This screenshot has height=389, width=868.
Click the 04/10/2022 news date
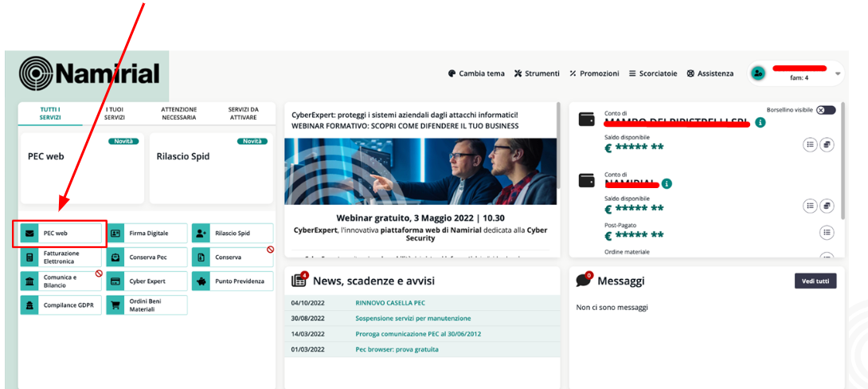[x=310, y=303]
